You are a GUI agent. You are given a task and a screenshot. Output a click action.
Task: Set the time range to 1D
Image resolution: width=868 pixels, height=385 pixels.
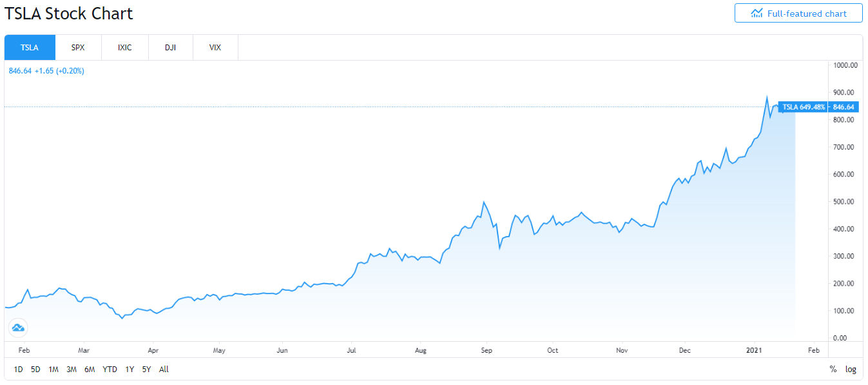18,370
